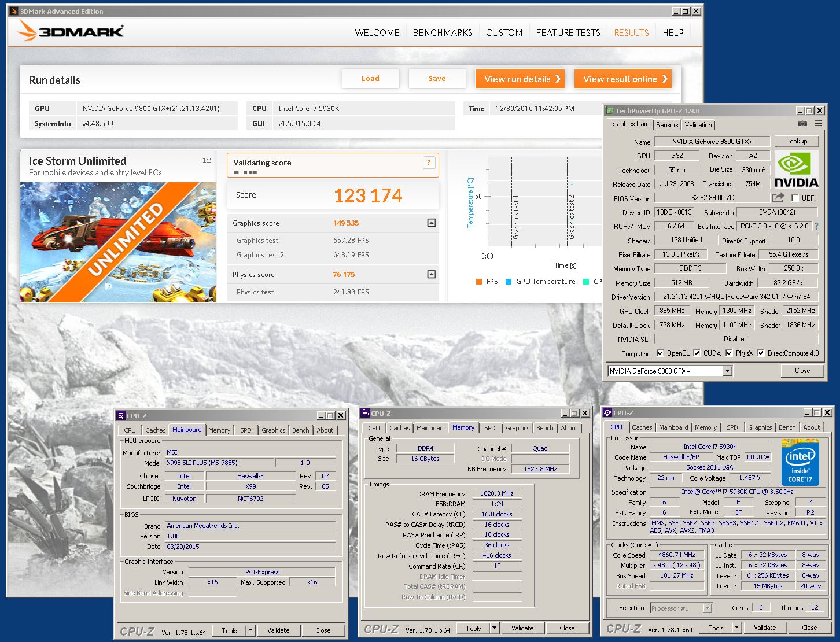The height and width of the screenshot is (642, 840).
Task: Switch to Validation tab in GPU-Z
Action: (x=698, y=124)
